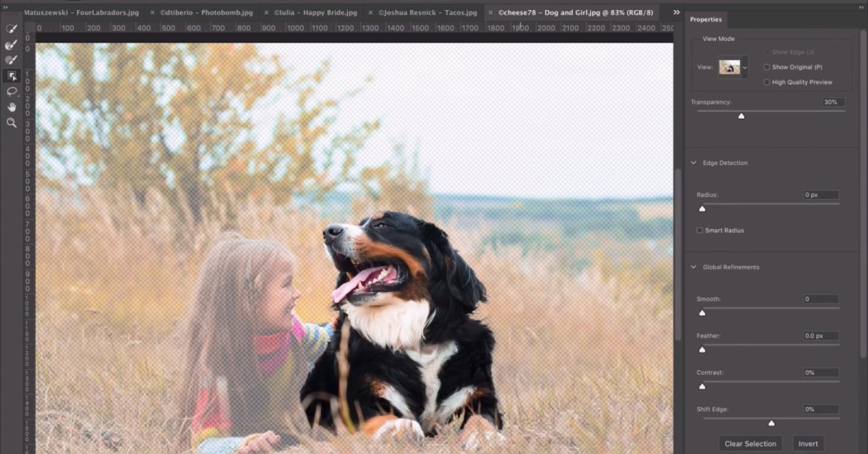Select the Hand tool
Viewport: 868px width, 454px height.
point(12,107)
